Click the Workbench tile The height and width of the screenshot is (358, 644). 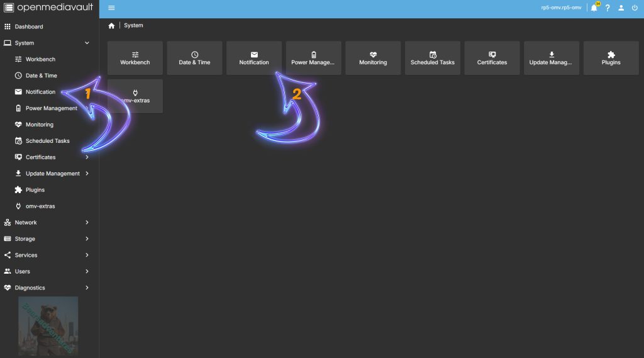coord(135,59)
